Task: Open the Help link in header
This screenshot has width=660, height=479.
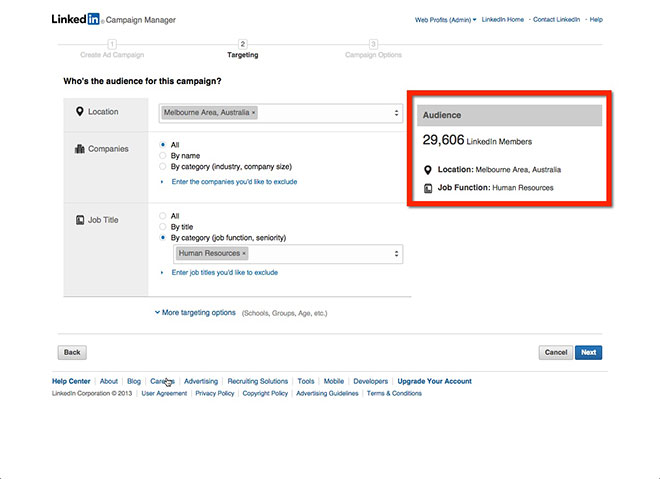Action: click(x=596, y=19)
